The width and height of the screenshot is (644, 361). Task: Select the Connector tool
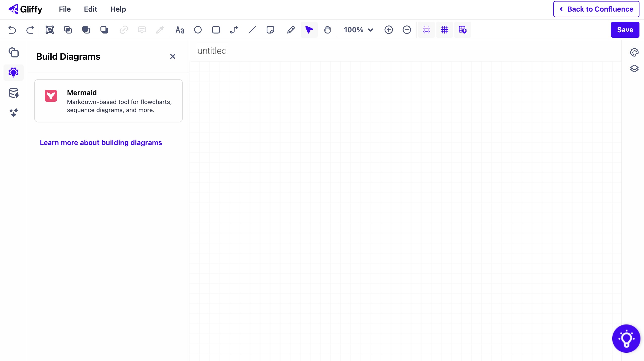click(x=234, y=30)
